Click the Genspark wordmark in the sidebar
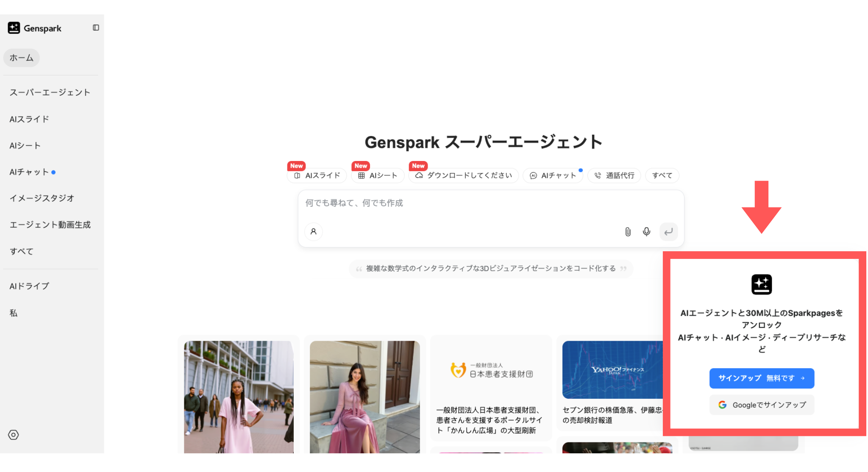Screen dimensions: 868x472 click(x=42, y=28)
